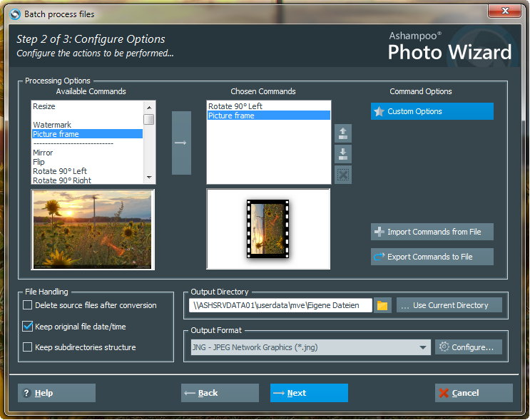Proceed with the Next button
This screenshot has height=420, width=530.
309,393
